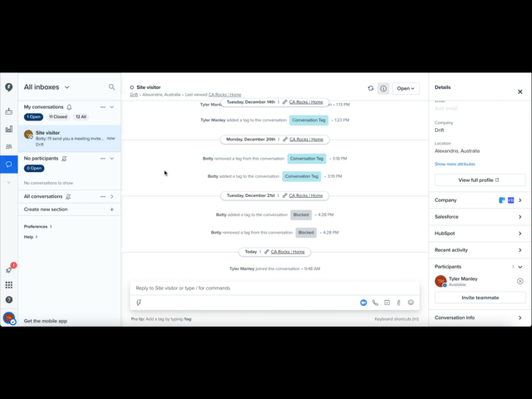Add a section with the plus icon
Screen dimensions: 532x399
[x=112, y=209]
